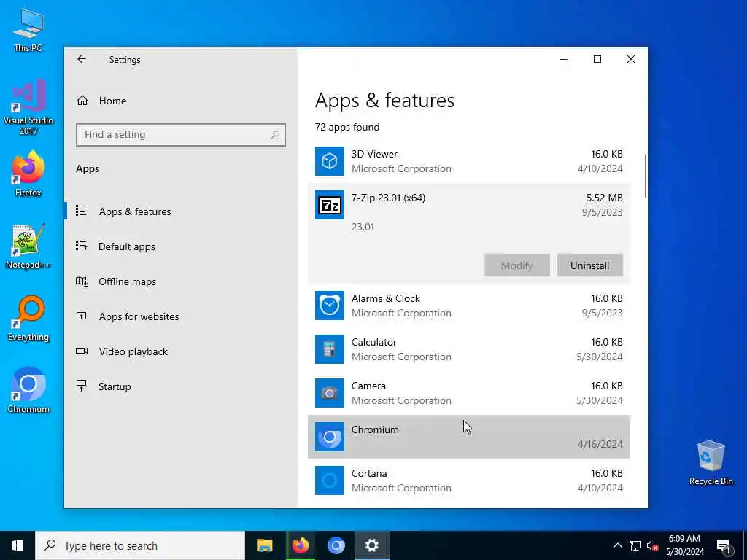Click the Calculator app icon

[329, 349]
